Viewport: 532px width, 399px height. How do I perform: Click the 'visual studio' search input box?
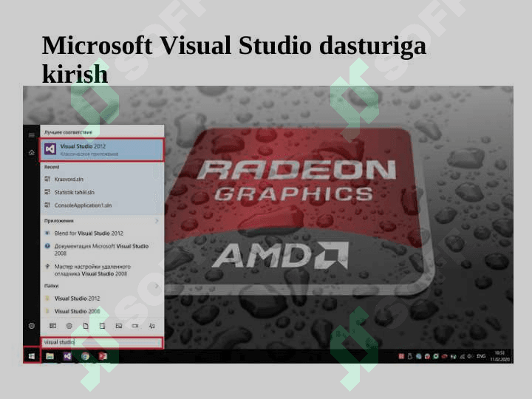click(x=101, y=342)
